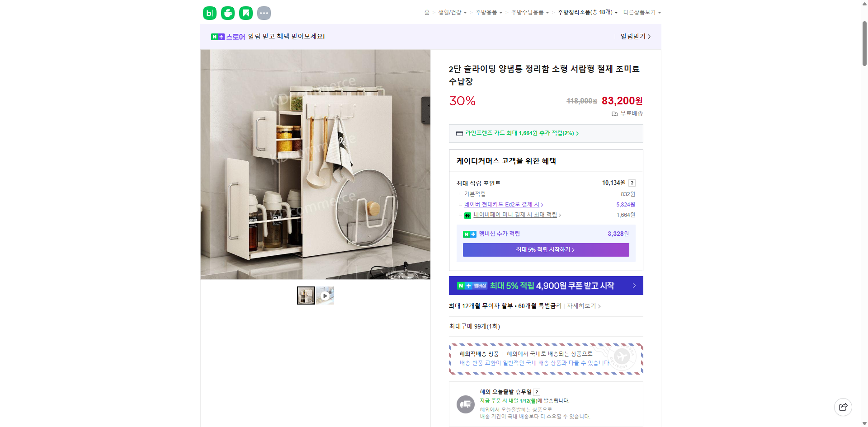Image resolution: width=868 pixels, height=427 pixels.
Task: Toggle the 해외 오늘출발 휴무일 help tooltip
Action: coord(536,392)
